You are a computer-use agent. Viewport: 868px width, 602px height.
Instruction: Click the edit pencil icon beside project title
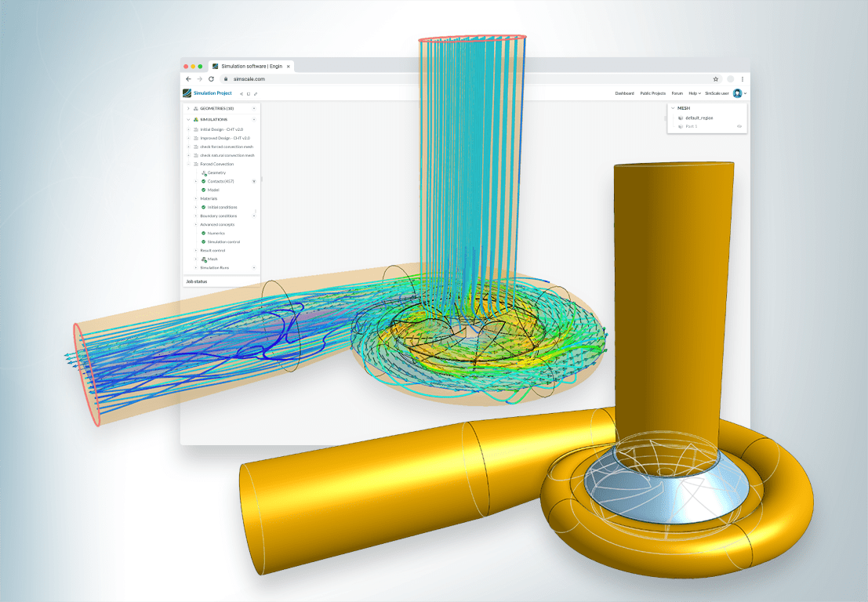click(x=256, y=93)
